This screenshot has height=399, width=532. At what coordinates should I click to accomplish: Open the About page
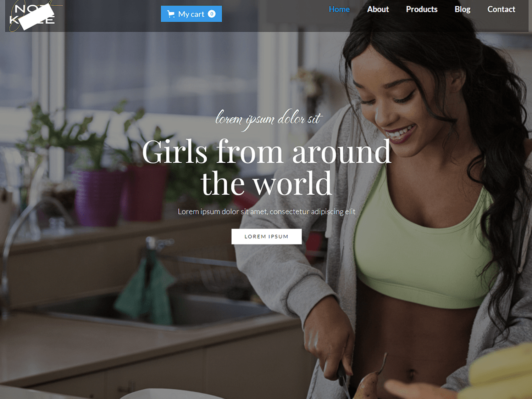(378, 10)
